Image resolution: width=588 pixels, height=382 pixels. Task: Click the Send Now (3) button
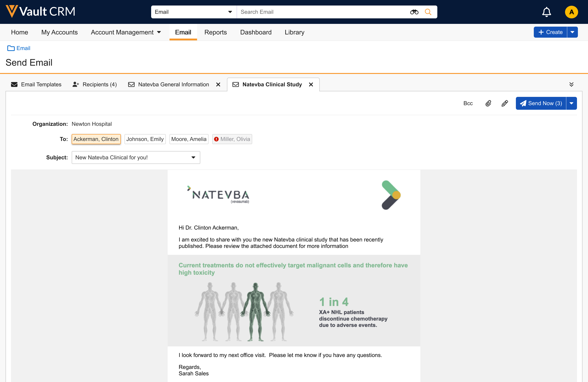click(x=541, y=103)
